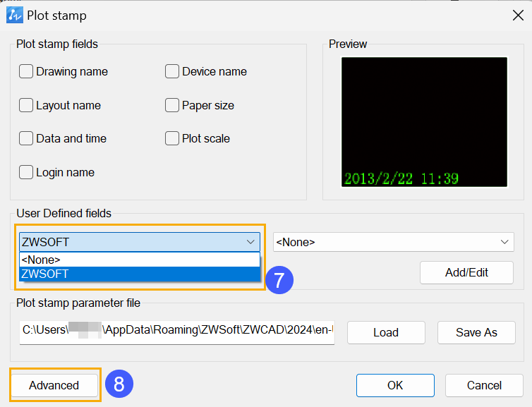Image resolution: width=532 pixels, height=407 pixels.
Task: Click Save As for parameter file
Action: [x=476, y=332]
